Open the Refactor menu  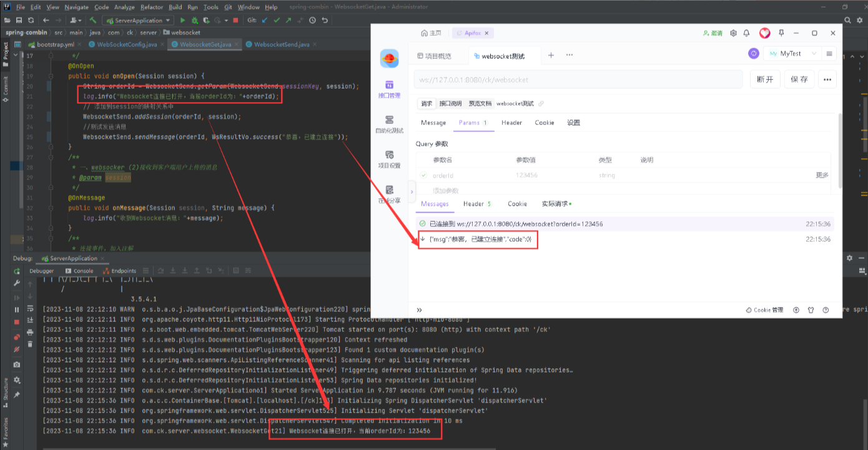click(152, 7)
